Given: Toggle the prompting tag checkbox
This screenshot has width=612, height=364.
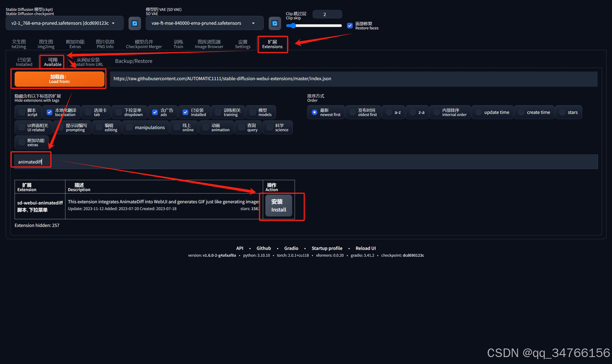Looking at the screenshot, I should click(x=60, y=127).
